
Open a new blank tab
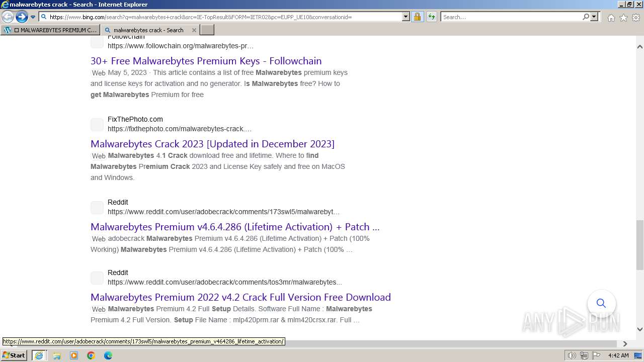[x=207, y=30]
